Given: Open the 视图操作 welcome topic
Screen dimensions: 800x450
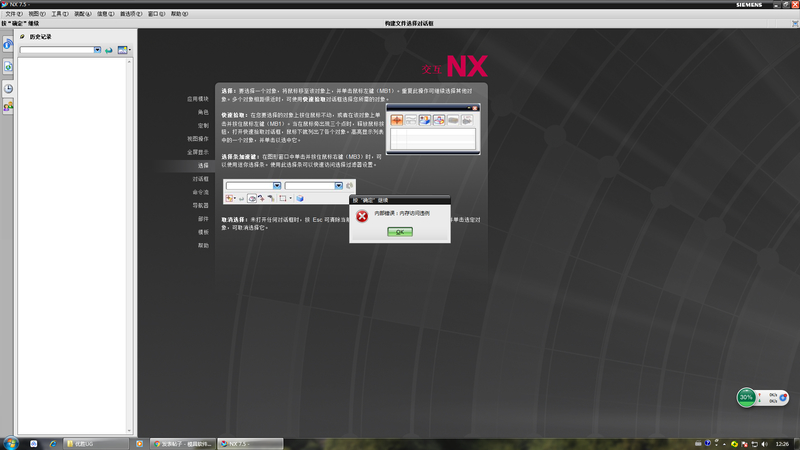Looking at the screenshot, I should coord(197,139).
